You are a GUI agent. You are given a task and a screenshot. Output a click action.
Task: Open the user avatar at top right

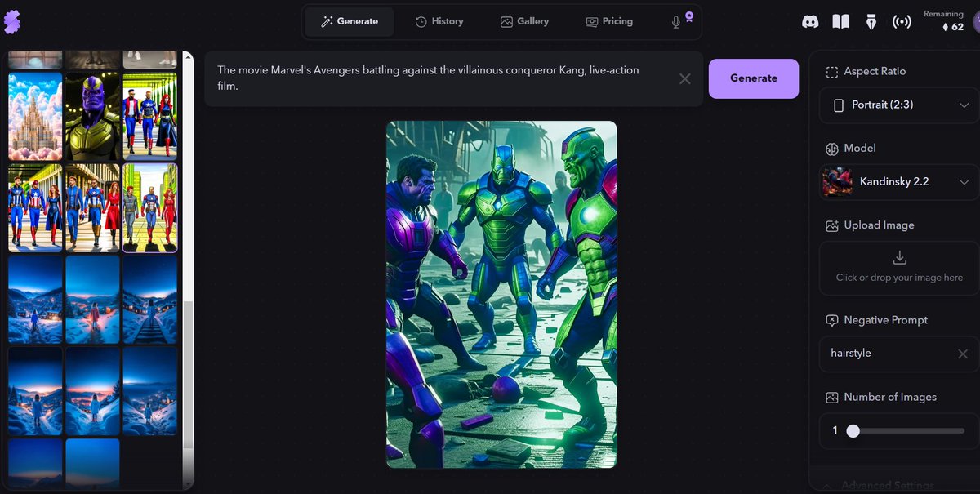(975, 22)
